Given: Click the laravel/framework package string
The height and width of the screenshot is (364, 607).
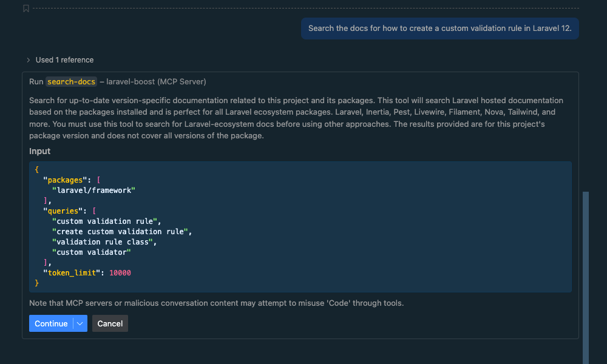Looking at the screenshot, I should [x=93, y=190].
